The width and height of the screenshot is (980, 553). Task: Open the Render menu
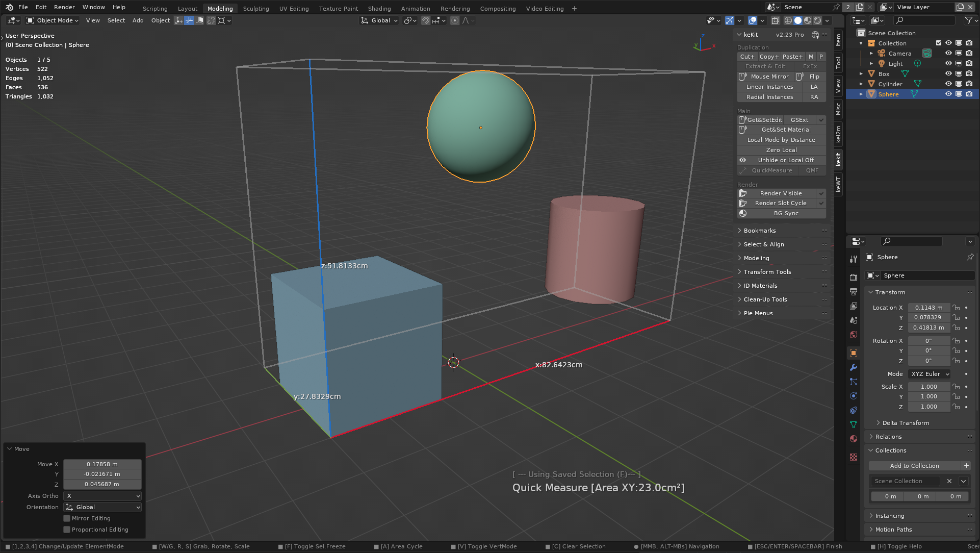tap(64, 7)
